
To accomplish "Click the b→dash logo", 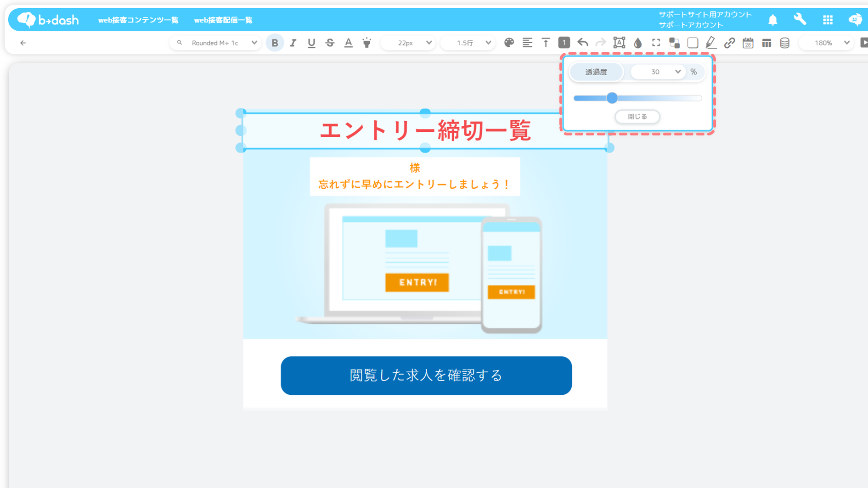I will (x=48, y=20).
